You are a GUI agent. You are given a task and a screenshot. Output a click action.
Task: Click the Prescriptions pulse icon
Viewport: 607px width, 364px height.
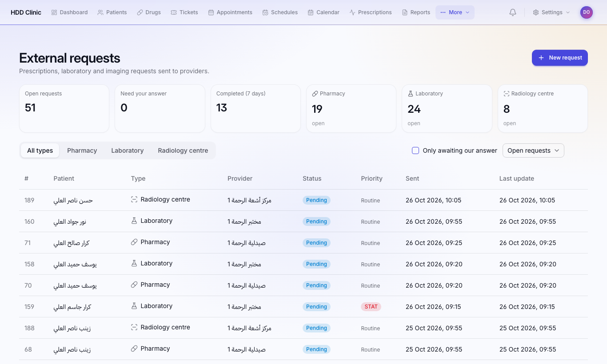coord(352,12)
